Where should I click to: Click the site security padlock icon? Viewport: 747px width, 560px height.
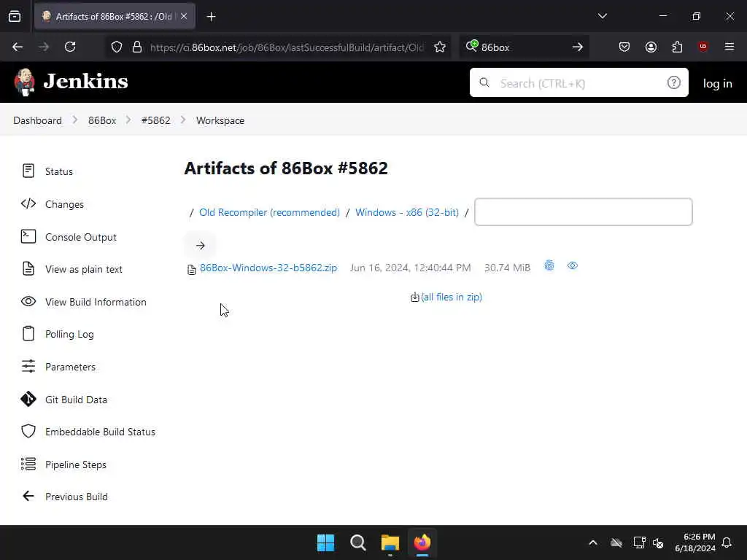tap(137, 47)
